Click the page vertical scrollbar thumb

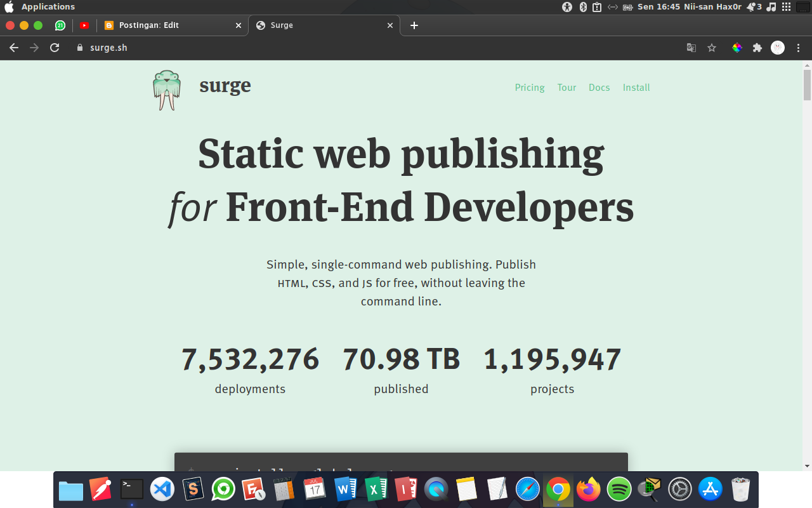tap(807, 84)
